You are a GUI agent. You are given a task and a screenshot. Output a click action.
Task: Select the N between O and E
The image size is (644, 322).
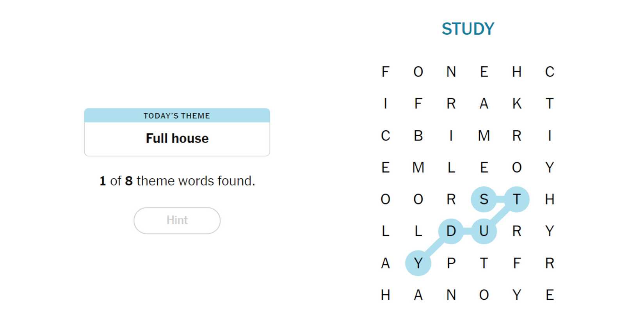click(x=451, y=72)
